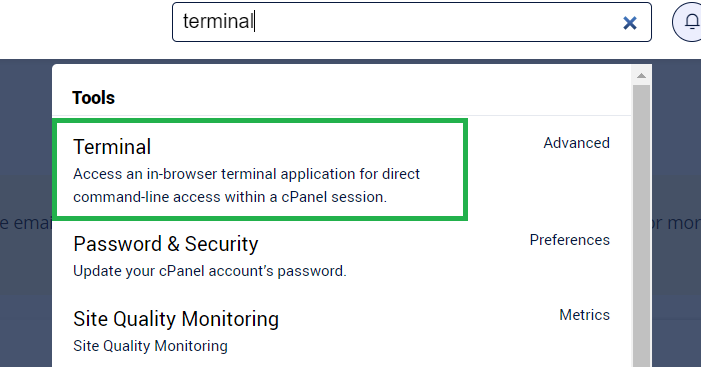Open the notifications bell icon

(689, 22)
